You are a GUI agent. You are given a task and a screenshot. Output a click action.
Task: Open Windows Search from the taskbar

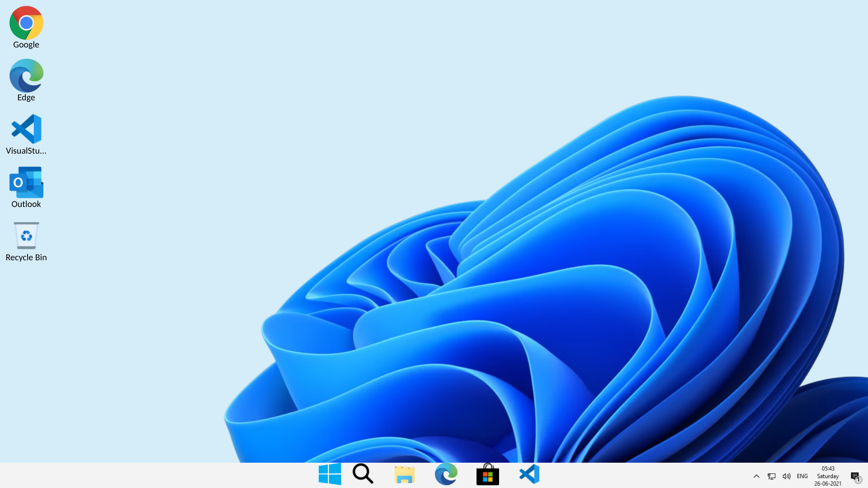[x=363, y=474]
